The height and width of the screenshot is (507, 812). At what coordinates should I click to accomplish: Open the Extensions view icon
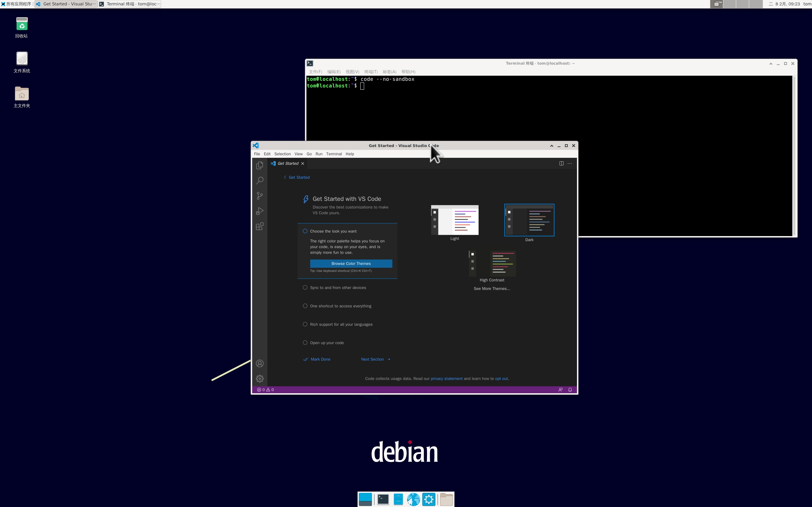click(259, 226)
